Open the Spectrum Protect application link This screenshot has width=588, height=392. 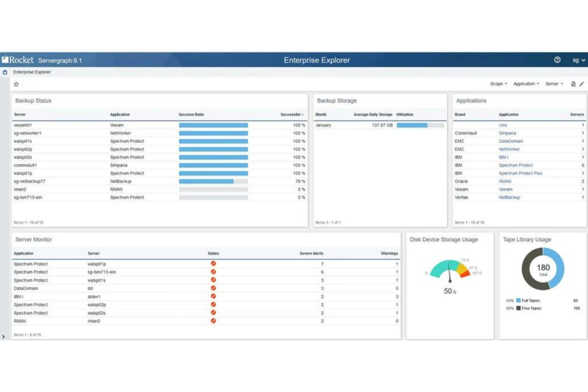click(516, 165)
